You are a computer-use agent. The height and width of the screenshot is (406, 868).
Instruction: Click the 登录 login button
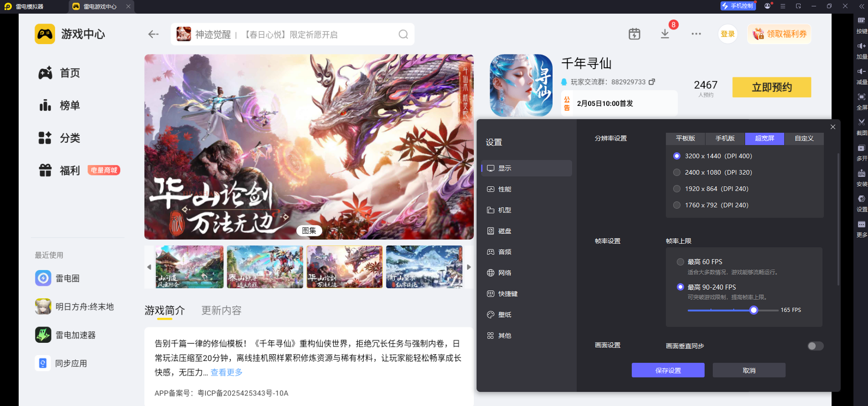[x=728, y=34]
